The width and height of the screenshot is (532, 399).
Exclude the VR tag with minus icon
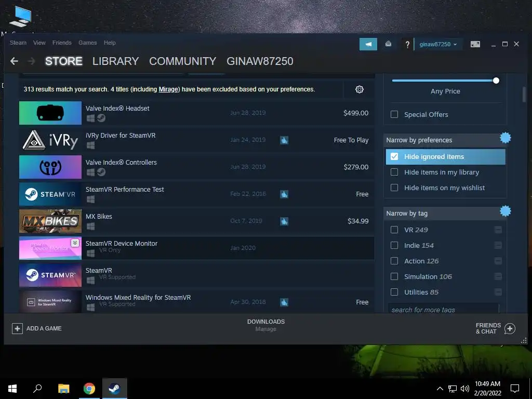(x=498, y=230)
